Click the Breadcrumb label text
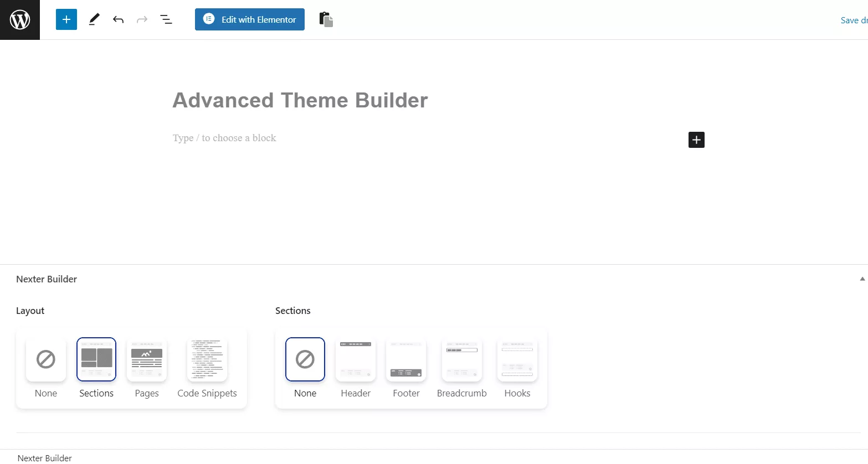Viewport: 868px width, 464px height. [x=462, y=393]
